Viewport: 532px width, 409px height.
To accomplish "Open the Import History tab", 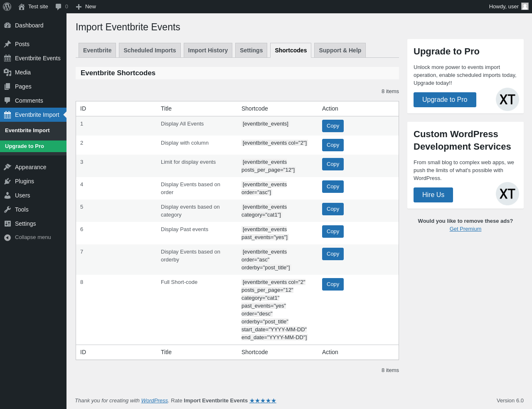I will click(x=208, y=50).
